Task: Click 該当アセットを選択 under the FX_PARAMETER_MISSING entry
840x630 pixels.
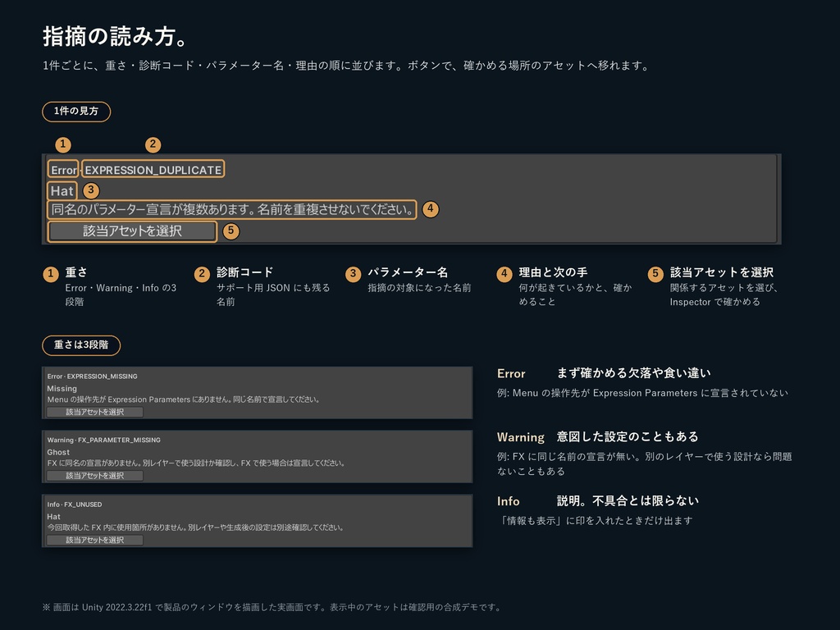Action: (x=95, y=476)
